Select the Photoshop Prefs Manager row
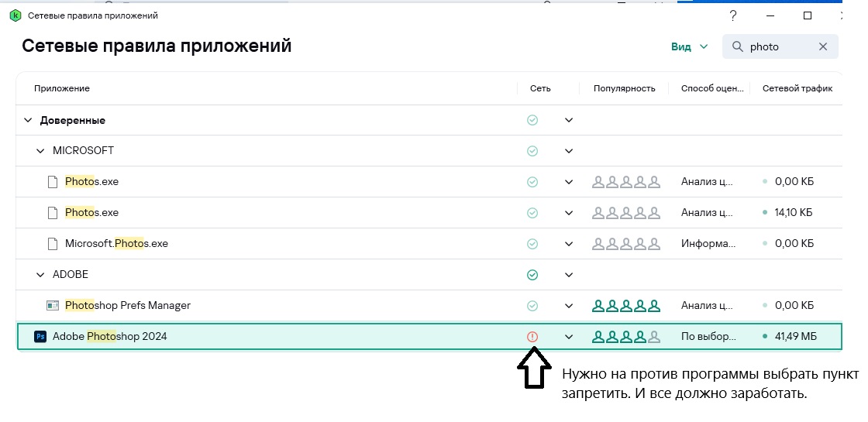 (429, 305)
